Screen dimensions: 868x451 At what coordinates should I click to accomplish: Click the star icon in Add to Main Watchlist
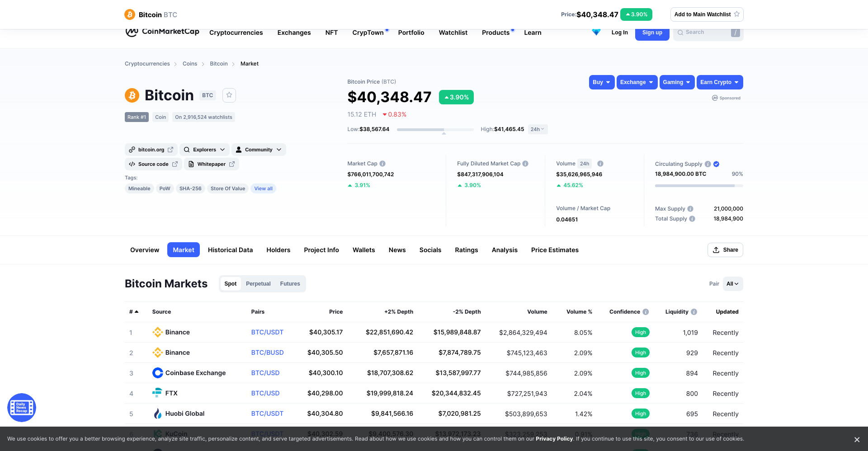point(737,14)
